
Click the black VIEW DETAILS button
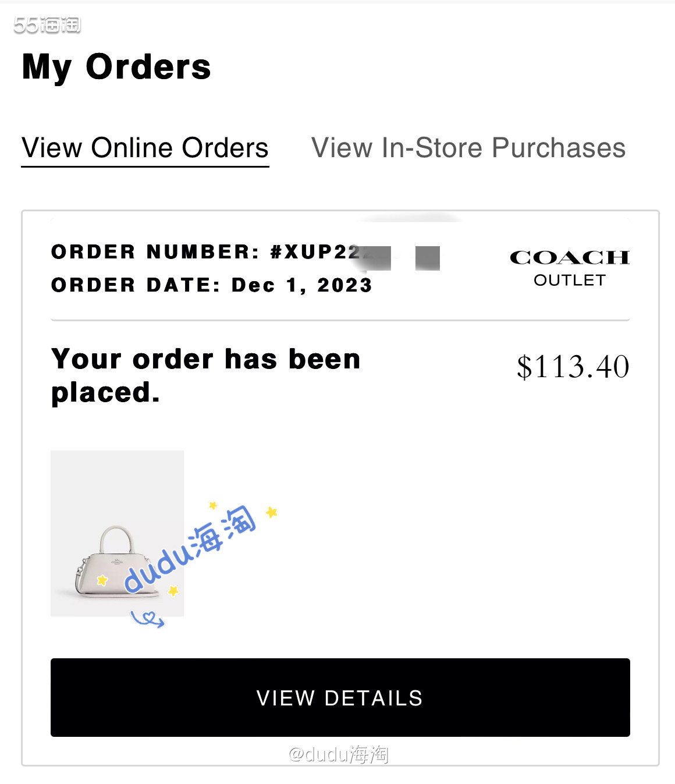(340, 697)
